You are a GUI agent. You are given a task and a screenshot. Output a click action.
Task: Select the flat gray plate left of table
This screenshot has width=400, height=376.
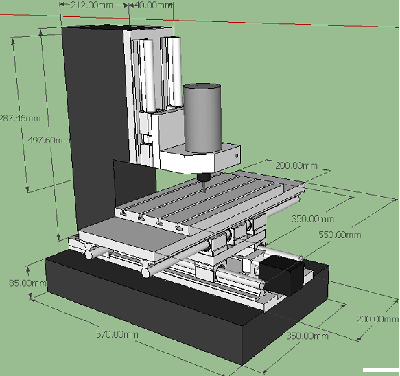(x=133, y=237)
